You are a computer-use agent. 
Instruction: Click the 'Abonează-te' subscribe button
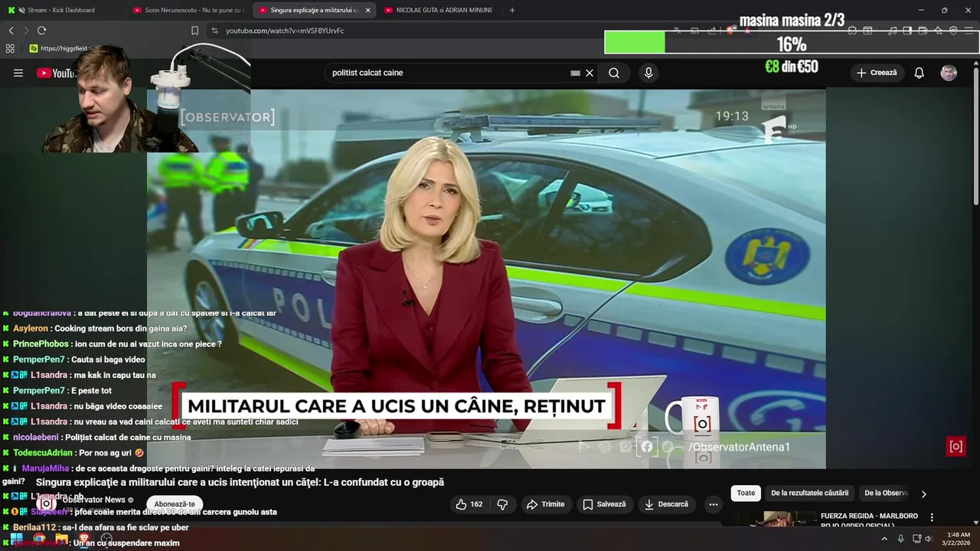point(175,504)
